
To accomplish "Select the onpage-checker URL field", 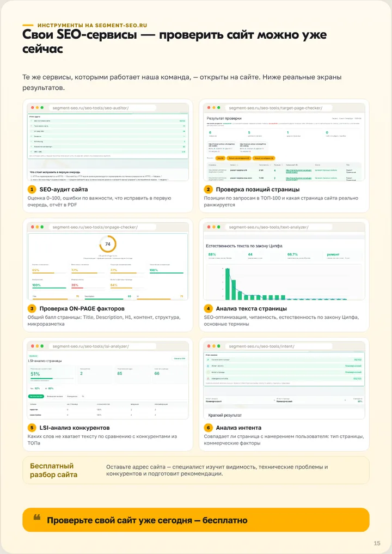I will coord(102,227).
